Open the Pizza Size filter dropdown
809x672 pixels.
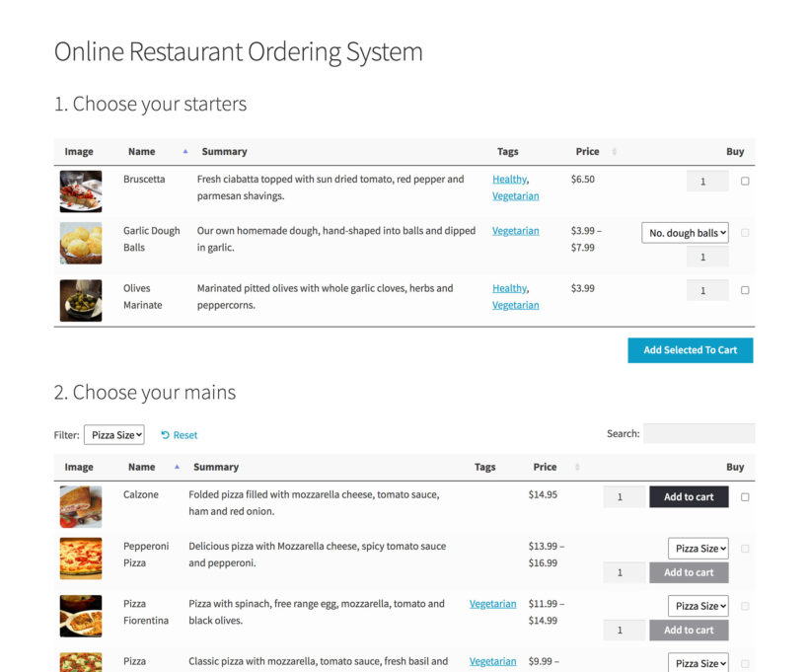pos(113,434)
